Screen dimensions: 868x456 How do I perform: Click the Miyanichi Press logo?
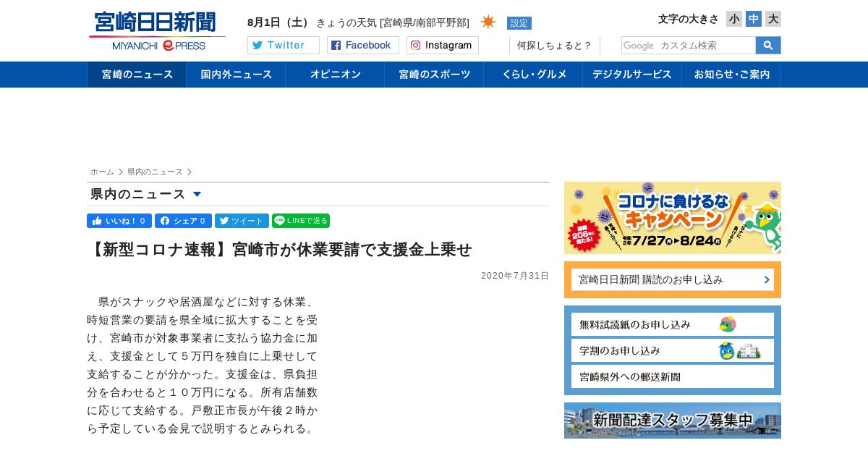point(157,30)
